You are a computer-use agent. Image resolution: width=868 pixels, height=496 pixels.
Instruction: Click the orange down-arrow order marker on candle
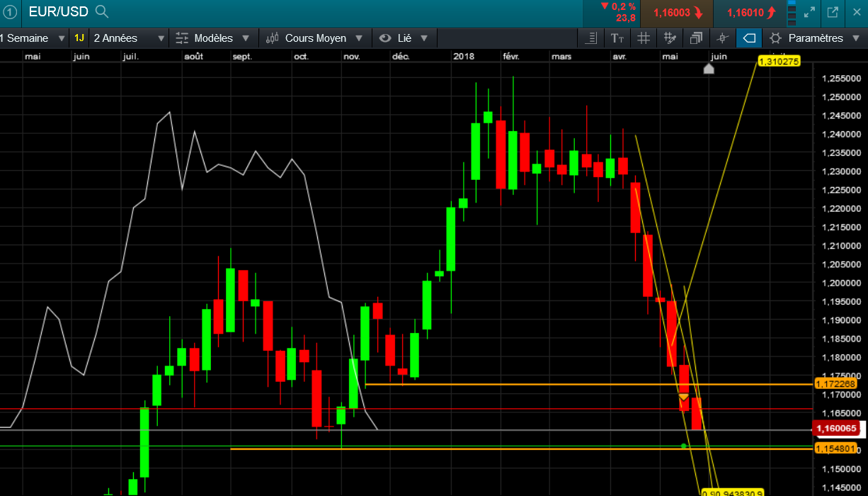point(683,398)
